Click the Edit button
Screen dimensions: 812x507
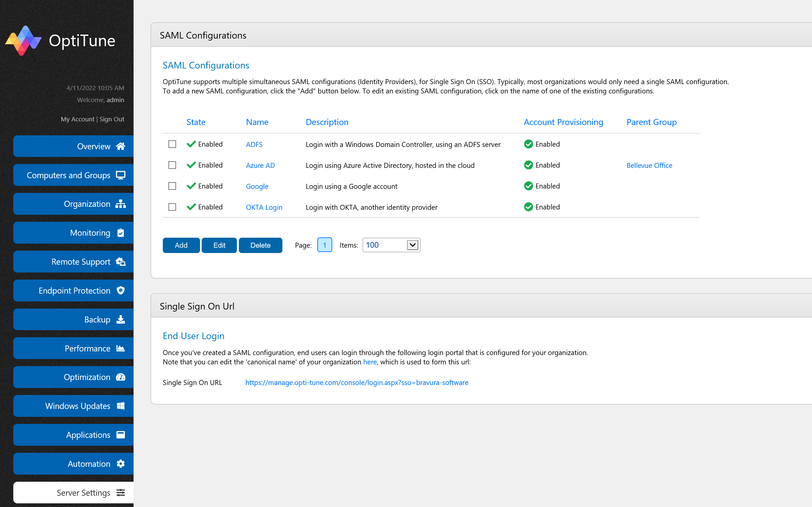(x=219, y=245)
